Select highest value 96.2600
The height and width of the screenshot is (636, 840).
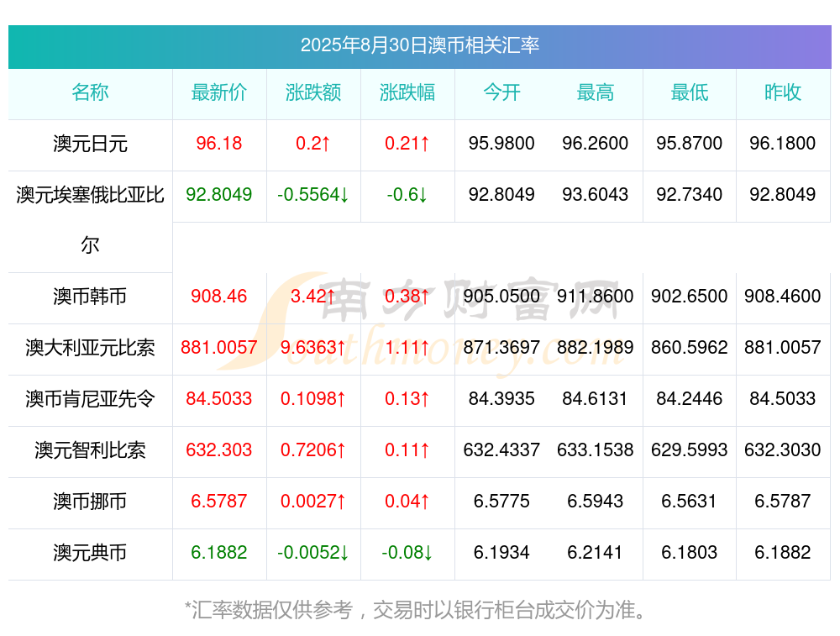(596, 143)
